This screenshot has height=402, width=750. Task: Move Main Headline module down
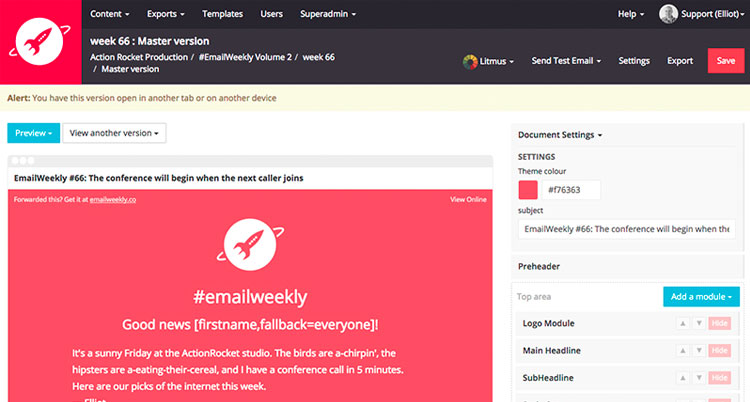pos(697,349)
